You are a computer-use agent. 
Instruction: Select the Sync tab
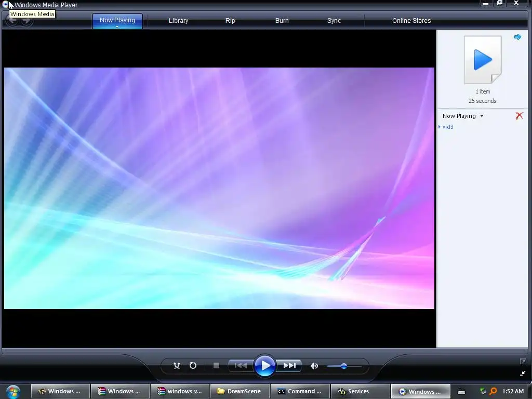coord(334,21)
